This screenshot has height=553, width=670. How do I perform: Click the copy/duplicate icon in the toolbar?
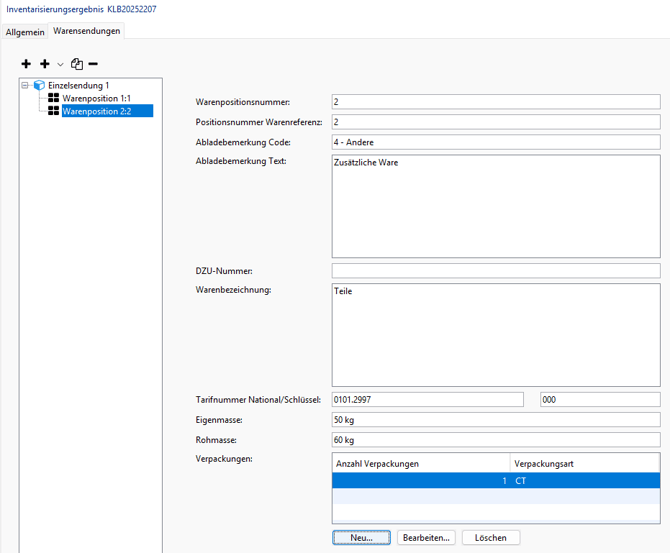click(77, 64)
